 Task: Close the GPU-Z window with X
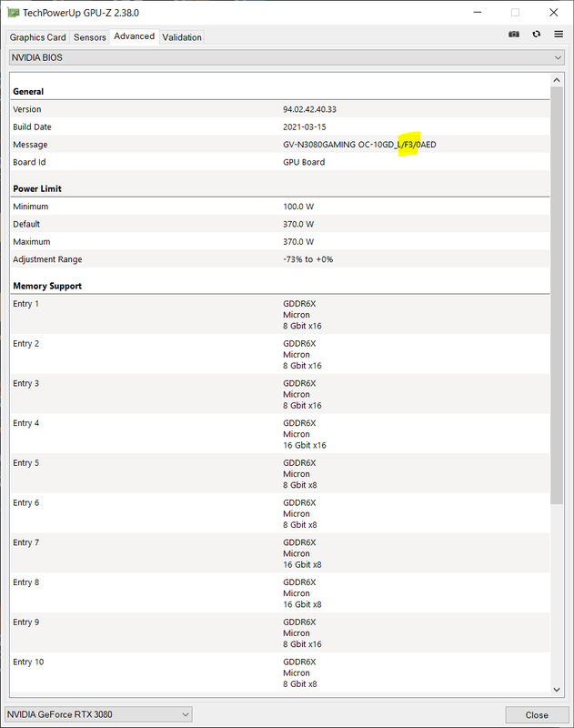click(x=554, y=13)
